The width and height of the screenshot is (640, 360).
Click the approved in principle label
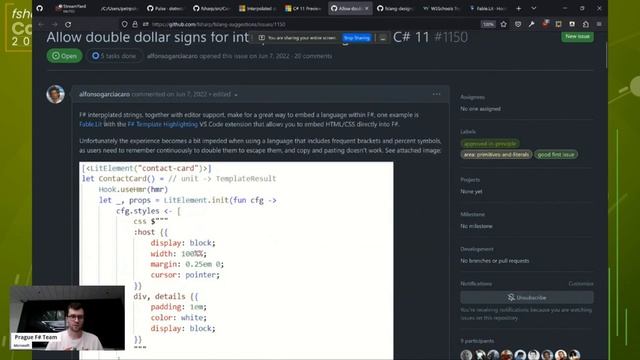pos(490,144)
